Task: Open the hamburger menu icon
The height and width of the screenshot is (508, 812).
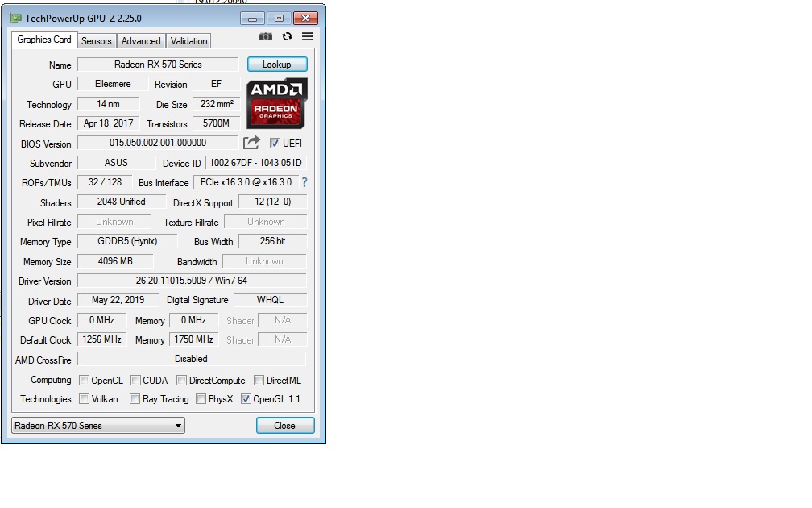Action: [307, 36]
